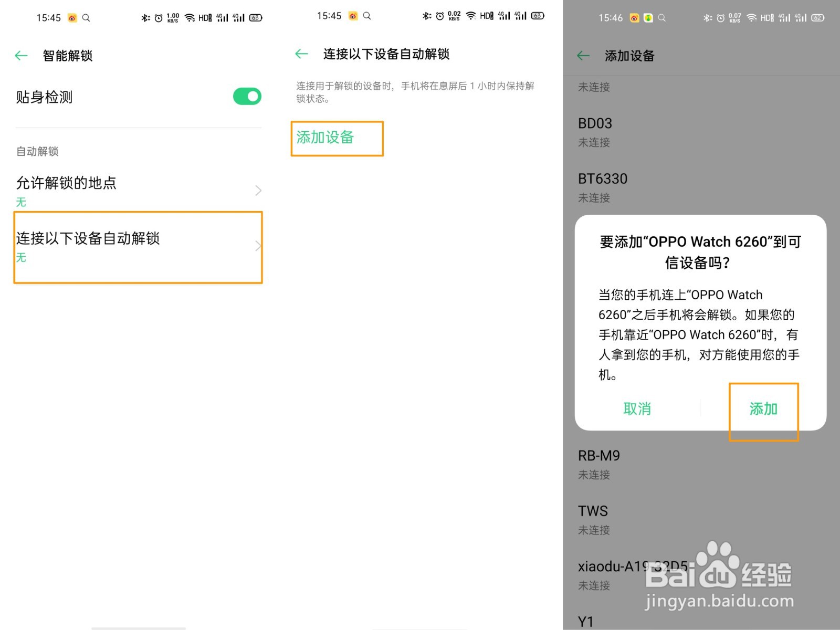
Task: Tap Wi-Fi icon in second status bar
Action: [471, 16]
